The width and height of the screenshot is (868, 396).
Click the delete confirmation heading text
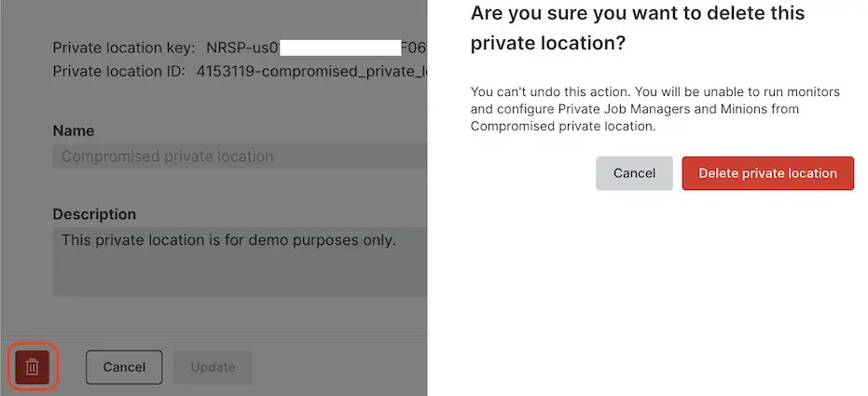(638, 28)
